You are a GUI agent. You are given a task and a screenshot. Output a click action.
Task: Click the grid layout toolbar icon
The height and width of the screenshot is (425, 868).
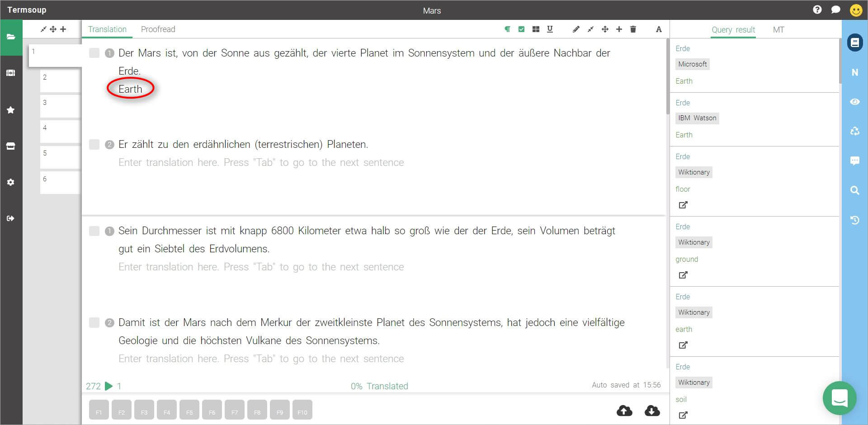click(x=536, y=29)
